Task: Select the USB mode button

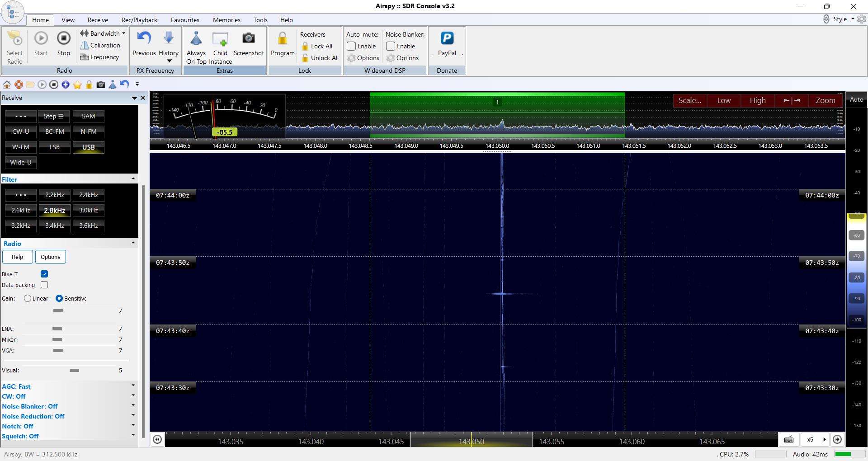Action: tap(89, 147)
